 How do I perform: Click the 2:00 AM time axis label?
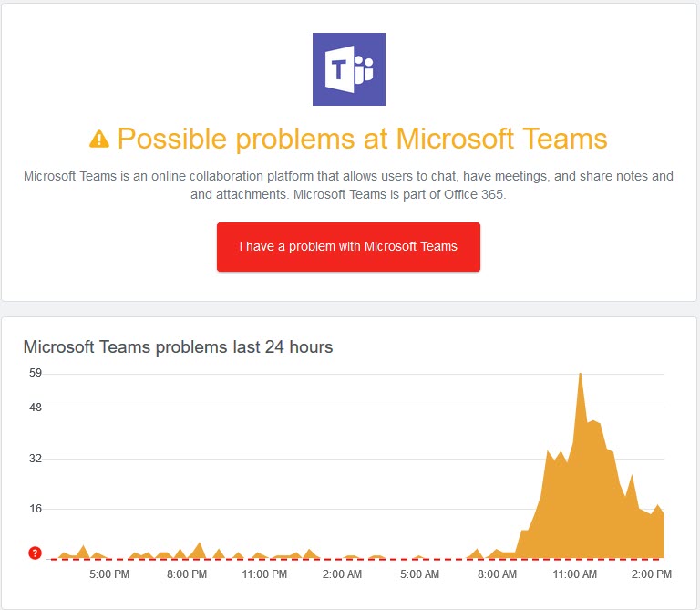[343, 574]
